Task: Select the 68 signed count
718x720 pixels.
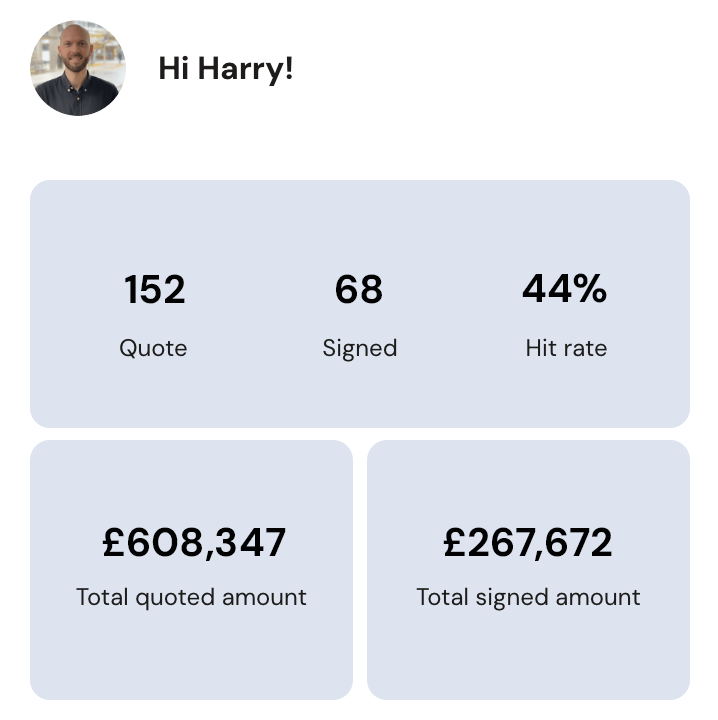Action: tap(359, 290)
